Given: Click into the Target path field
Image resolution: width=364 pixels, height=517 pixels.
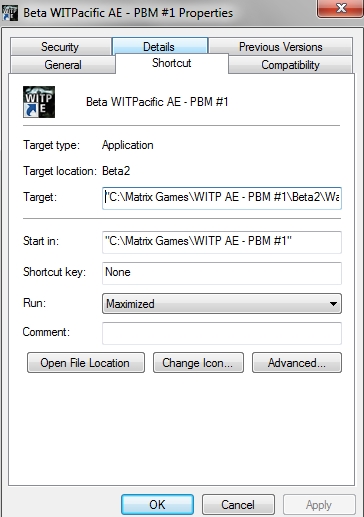Looking at the screenshot, I should tap(222, 198).
